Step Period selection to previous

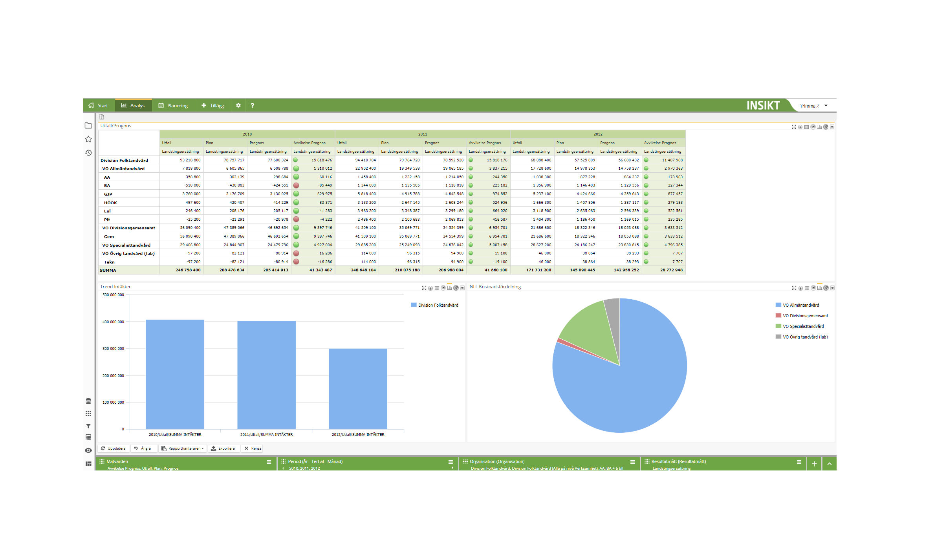(x=283, y=468)
